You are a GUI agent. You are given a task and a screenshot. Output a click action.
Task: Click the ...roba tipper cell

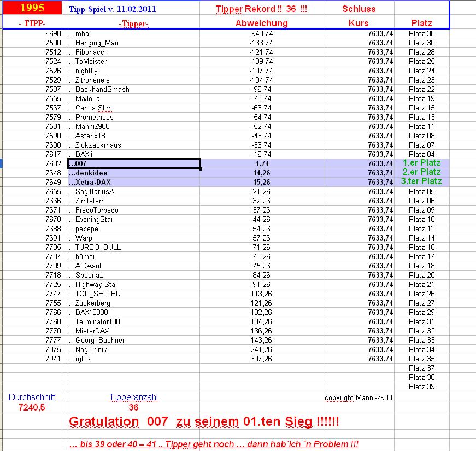pyautogui.click(x=134, y=33)
